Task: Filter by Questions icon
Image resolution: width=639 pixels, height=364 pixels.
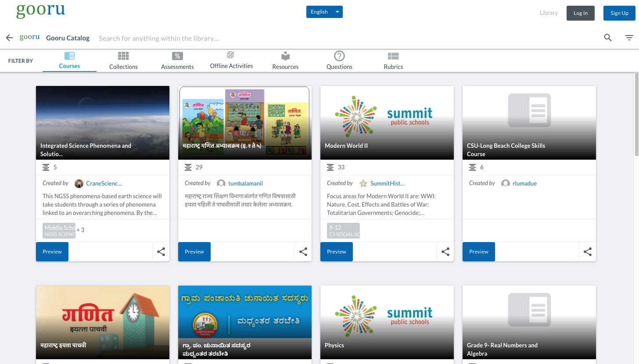Action: tap(339, 56)
